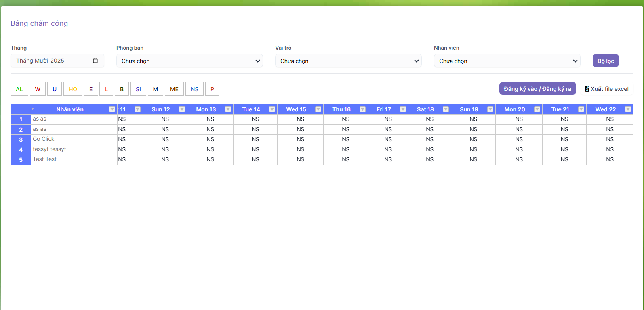Select the red W legend tag

tap(38, 89)
